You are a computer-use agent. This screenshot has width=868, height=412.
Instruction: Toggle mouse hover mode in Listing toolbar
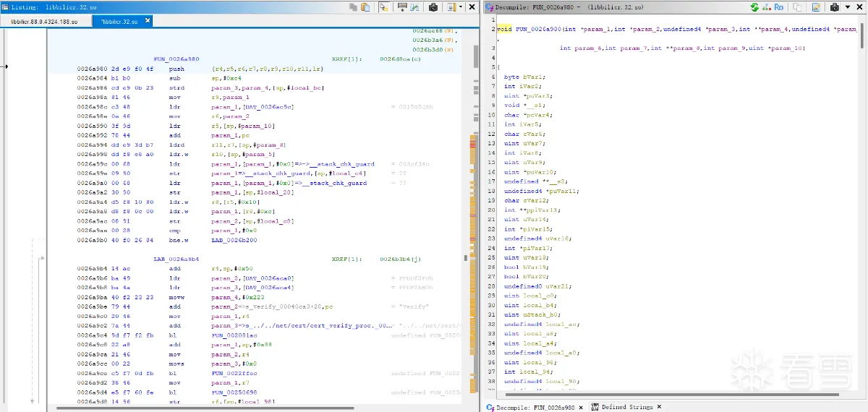click(383, 7)
